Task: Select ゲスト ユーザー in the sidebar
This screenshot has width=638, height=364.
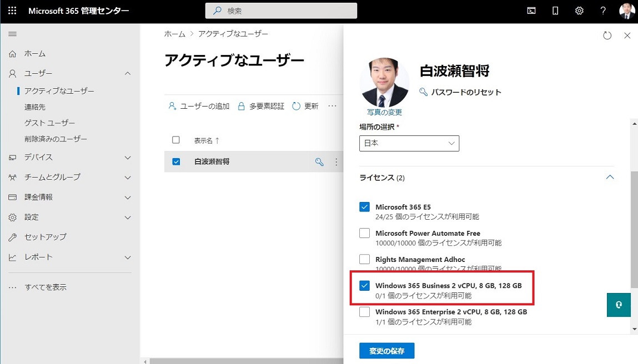Action: tap(49, 123)
